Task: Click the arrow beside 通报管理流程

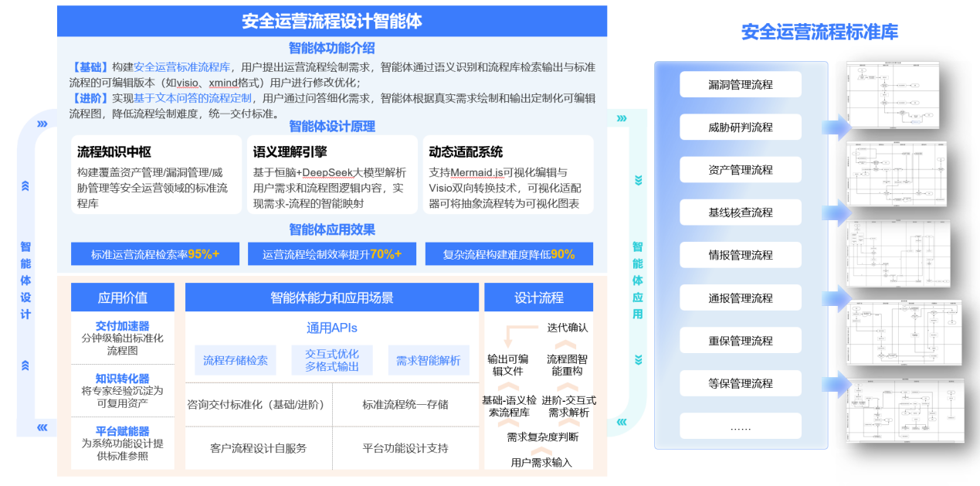Action: point(836,298)
